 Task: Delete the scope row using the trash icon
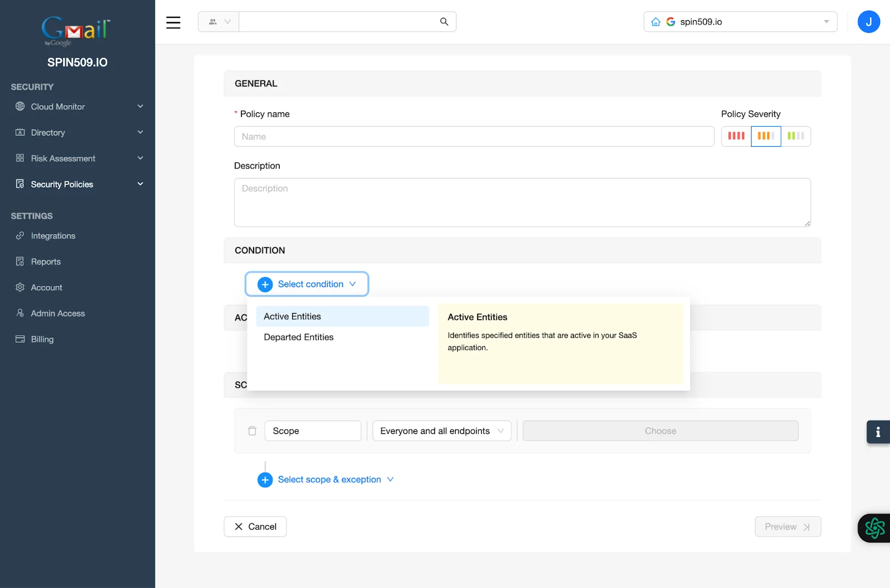click(x=252, y=431)
